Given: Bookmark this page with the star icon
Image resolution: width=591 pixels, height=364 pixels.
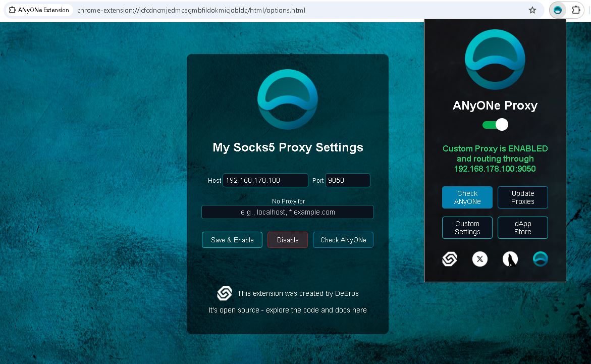Looking at the screenshot, I should [532, 10].
